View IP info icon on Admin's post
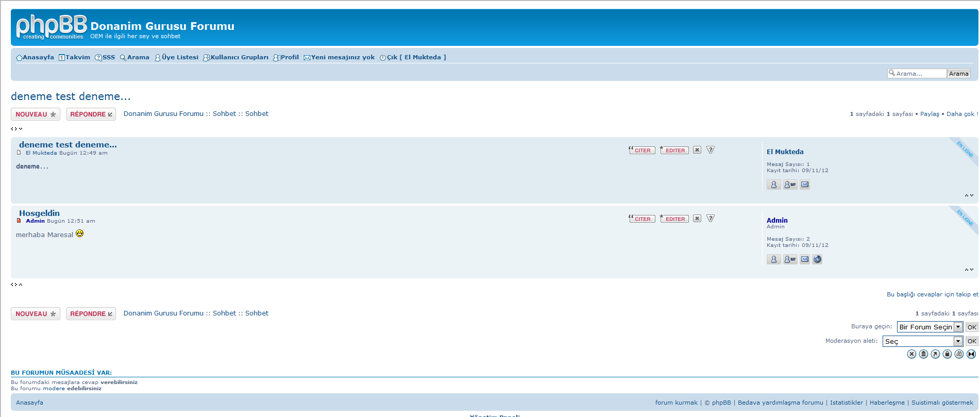The width and height of the screenshot is (980, 417). point(711,219)
